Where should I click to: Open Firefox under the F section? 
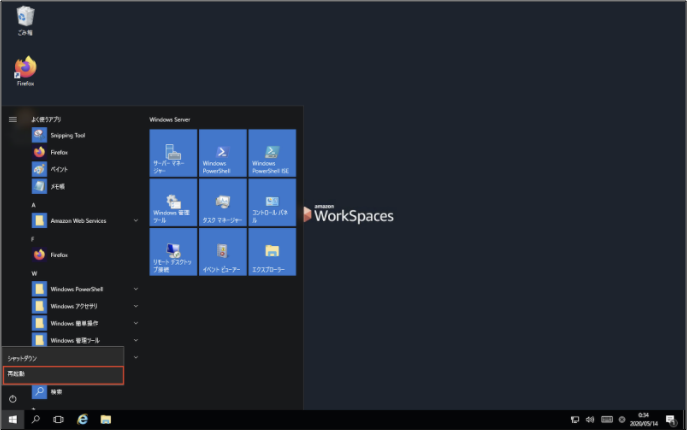coord(85,255)
